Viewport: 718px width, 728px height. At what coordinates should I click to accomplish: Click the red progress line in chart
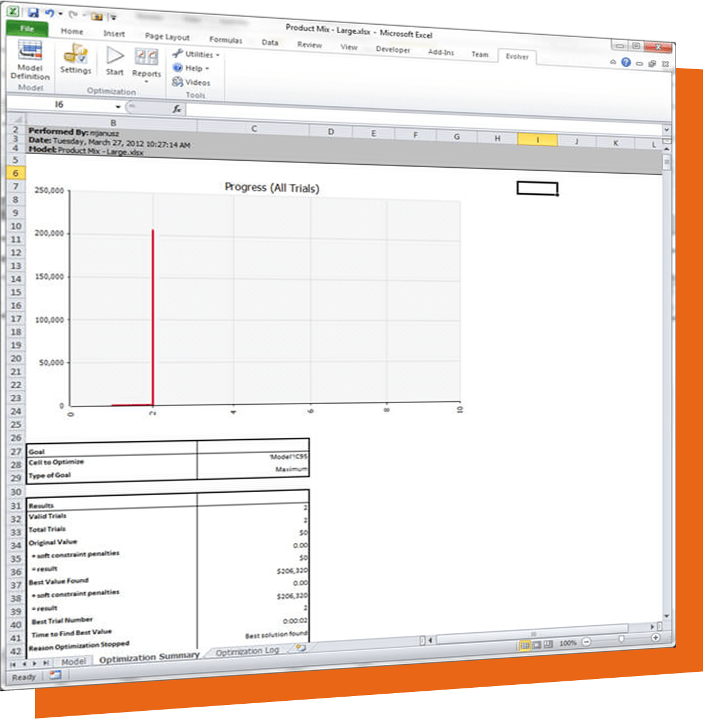(153, 316)
